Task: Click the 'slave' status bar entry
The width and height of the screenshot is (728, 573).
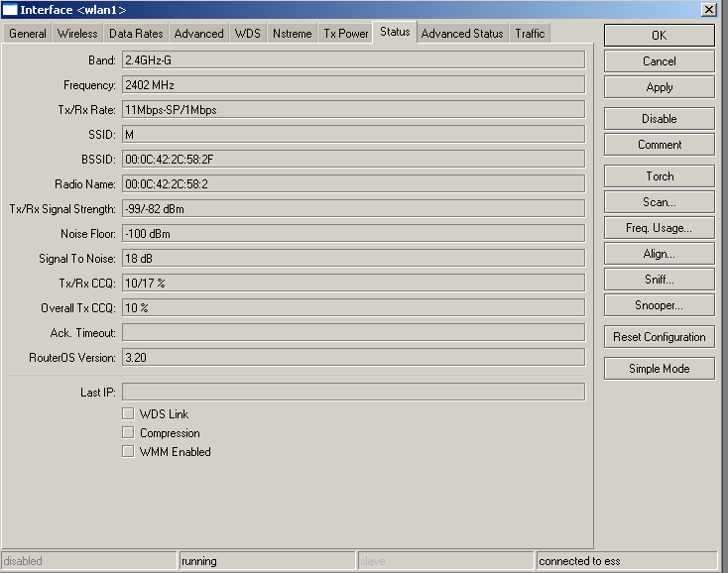Action: [445, 561]
